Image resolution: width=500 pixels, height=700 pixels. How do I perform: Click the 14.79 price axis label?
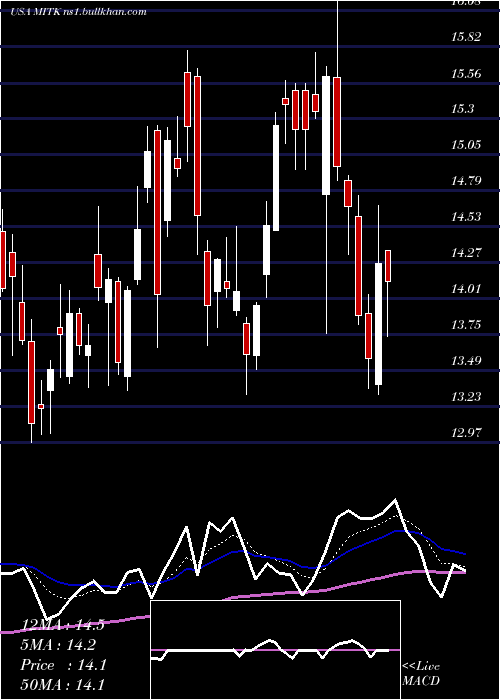(x=466, y=181)
